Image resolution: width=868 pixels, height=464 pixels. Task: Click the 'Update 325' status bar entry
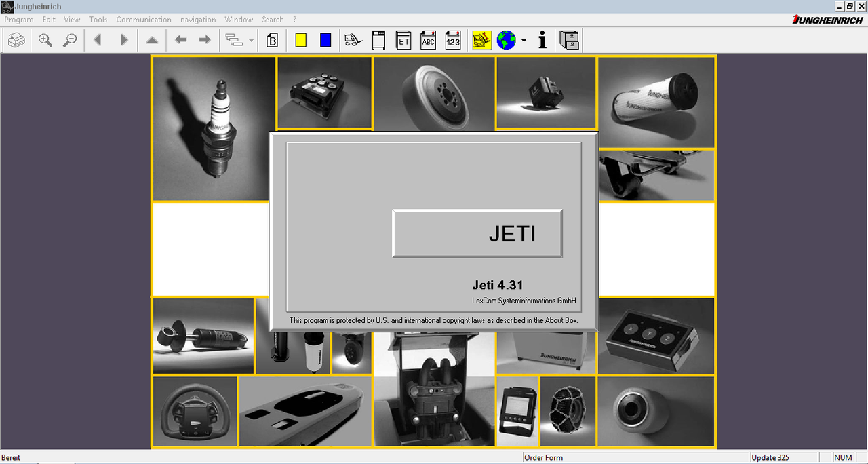pyautogui.click(x=770, y=457)
